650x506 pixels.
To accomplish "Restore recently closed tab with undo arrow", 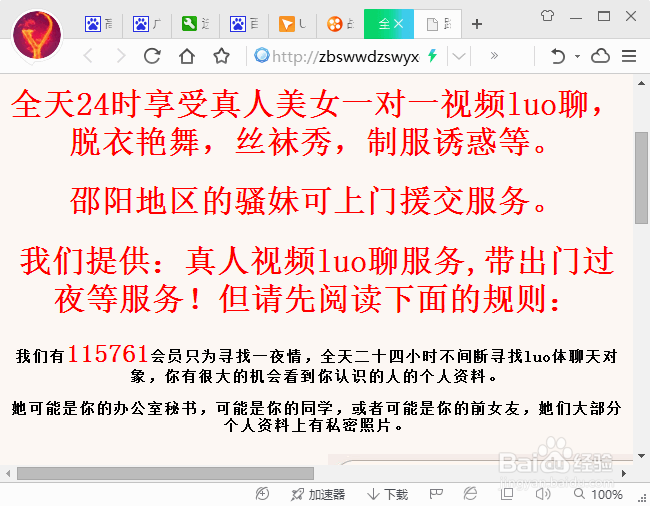I will tap(558, 56).
